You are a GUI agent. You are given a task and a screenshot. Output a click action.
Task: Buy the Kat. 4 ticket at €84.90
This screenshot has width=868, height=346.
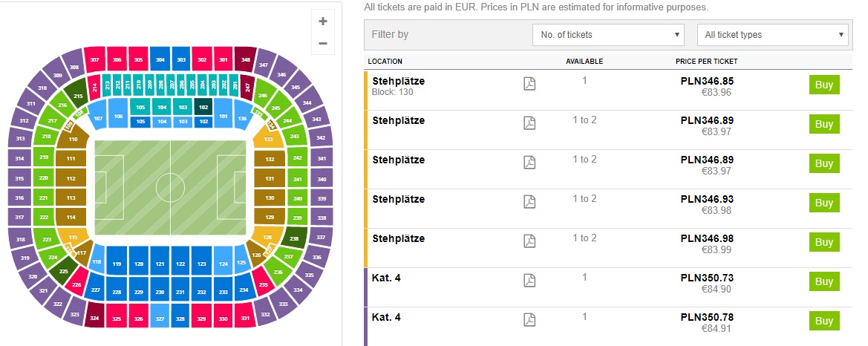click(x=824, y=281)
